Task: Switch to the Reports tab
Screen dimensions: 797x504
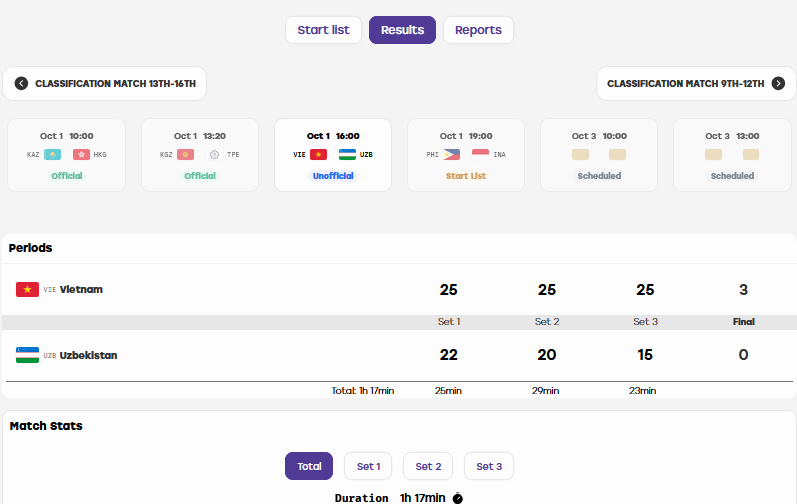Action: click(x=478, y=30)
